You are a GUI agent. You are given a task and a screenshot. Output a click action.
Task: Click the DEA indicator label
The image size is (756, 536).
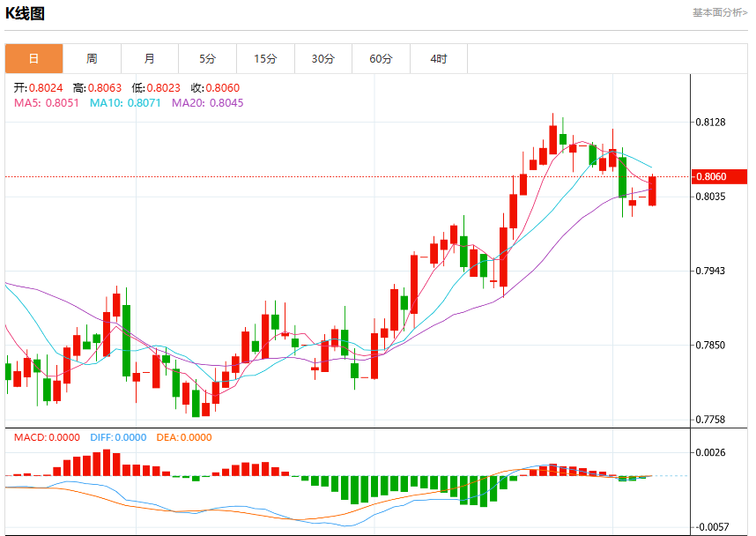(x=184, y=437)
